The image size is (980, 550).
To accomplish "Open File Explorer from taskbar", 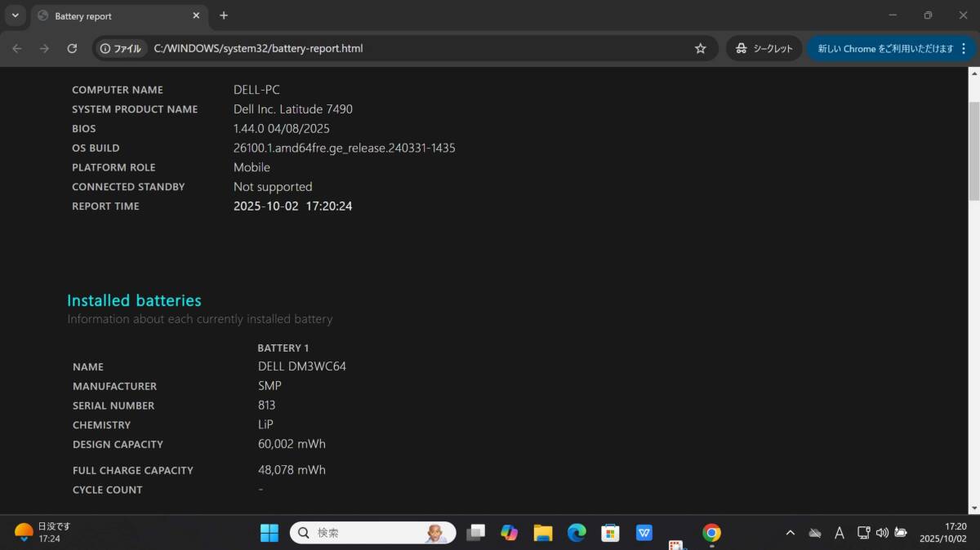I will (x=543, y=533).
